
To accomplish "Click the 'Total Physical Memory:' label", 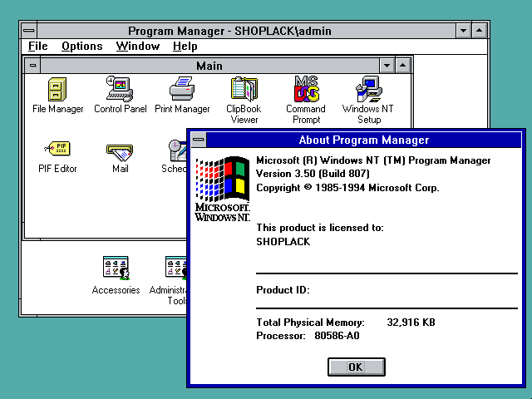I will pos(310,322).
